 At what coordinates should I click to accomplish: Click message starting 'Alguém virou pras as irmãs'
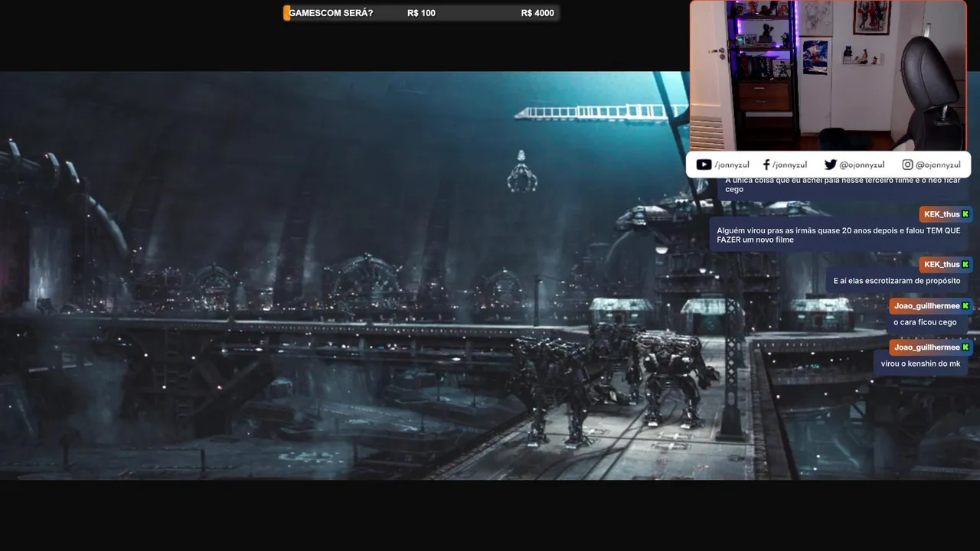pos(838,235)
